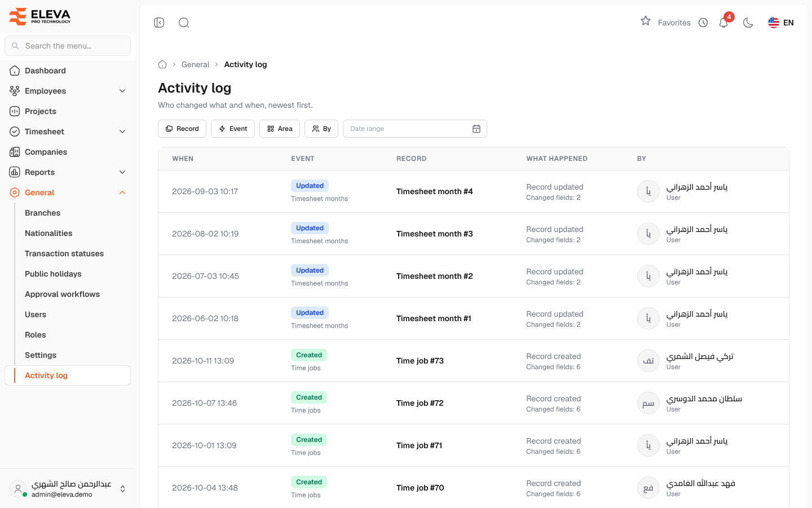Click the Favorites label in header

tap(674, 23)
